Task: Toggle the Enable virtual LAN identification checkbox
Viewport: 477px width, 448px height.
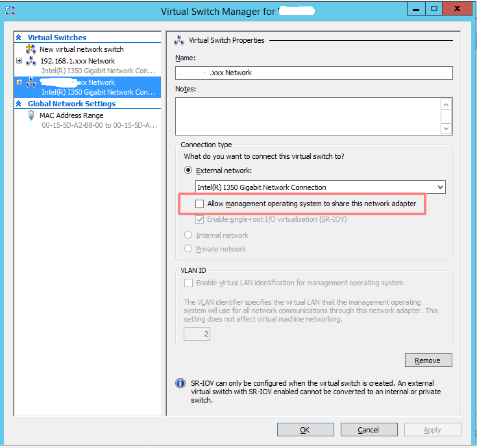Action: pyautogui.click(x=188, y=283)
